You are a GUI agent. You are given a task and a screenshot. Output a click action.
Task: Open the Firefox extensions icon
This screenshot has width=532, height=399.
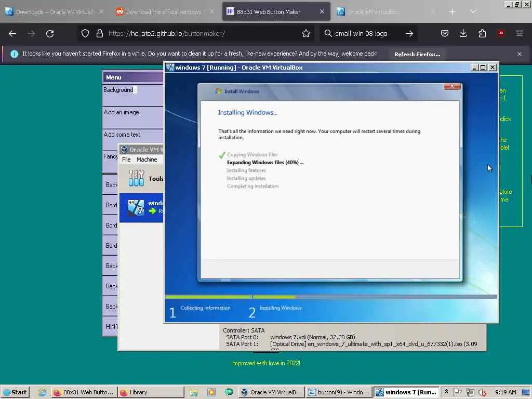(x=482, y=33)
